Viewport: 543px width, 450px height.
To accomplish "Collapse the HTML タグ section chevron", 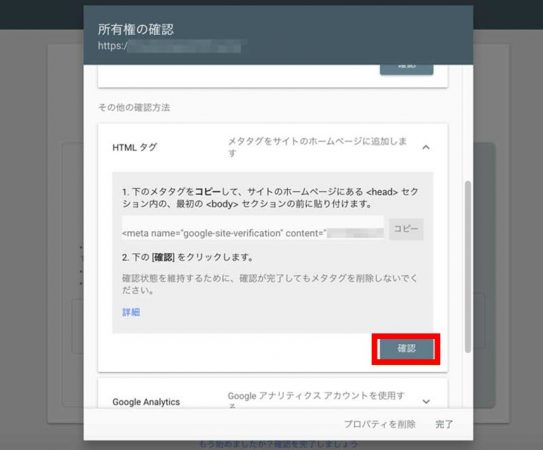I will [x=426, y=148].
